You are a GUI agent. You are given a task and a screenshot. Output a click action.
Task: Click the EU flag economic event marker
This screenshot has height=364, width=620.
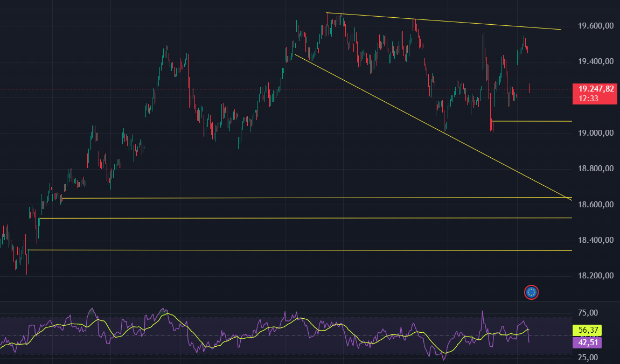tap(531, 292)
